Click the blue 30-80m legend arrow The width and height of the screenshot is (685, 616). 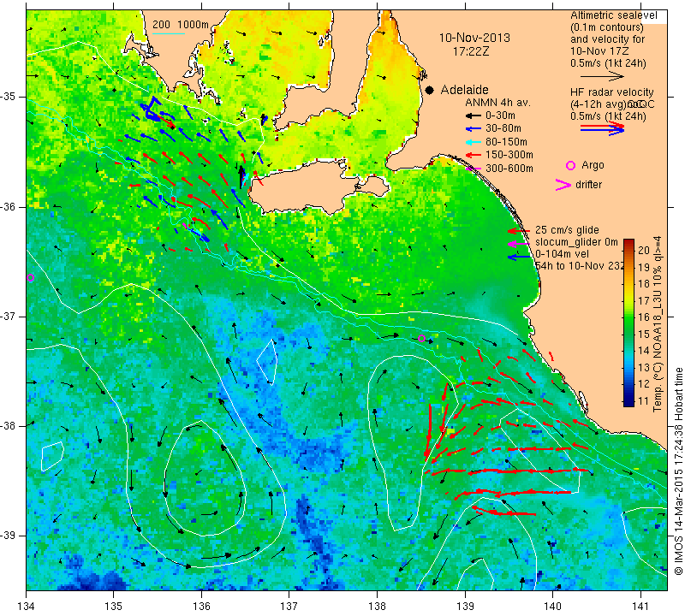point(473,129)
